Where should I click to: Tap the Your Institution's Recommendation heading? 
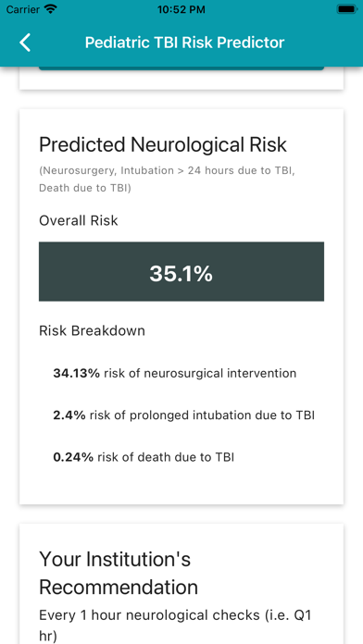119,574
